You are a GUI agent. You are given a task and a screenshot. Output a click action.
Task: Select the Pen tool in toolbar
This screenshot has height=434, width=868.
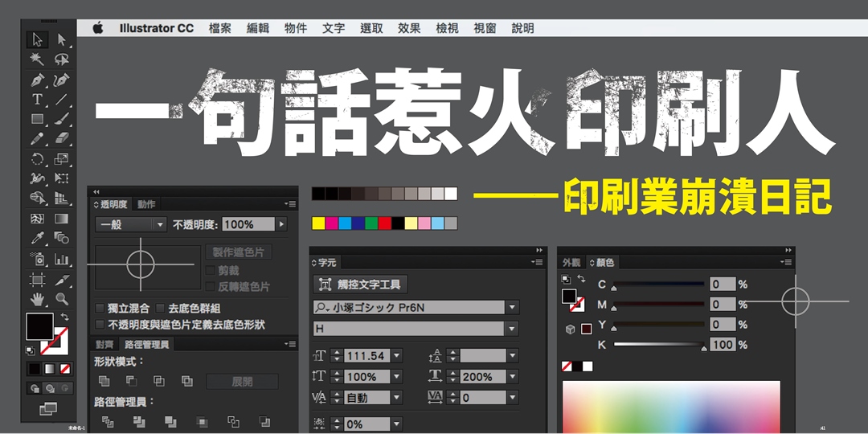pos(37,80)
